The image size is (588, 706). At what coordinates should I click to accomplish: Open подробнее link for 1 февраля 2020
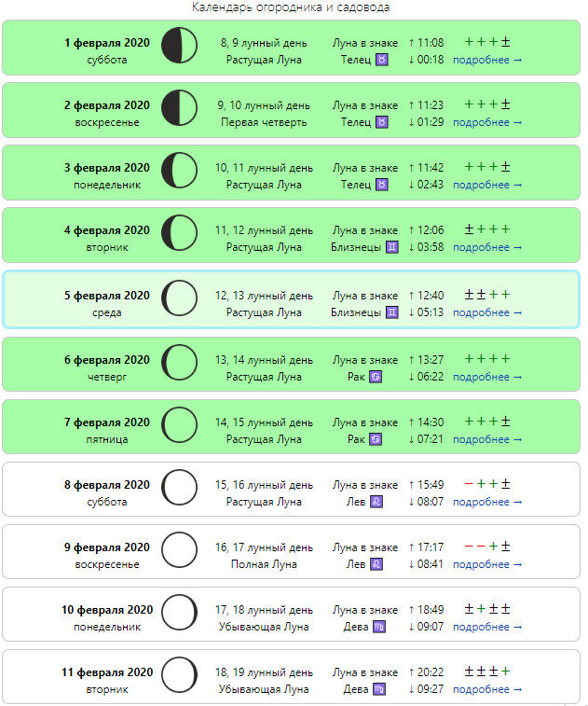click(487, 60)
